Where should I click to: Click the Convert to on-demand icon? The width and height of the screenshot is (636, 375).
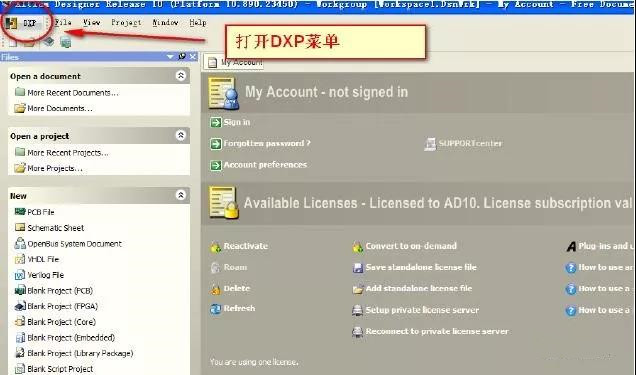coord(357,247)
